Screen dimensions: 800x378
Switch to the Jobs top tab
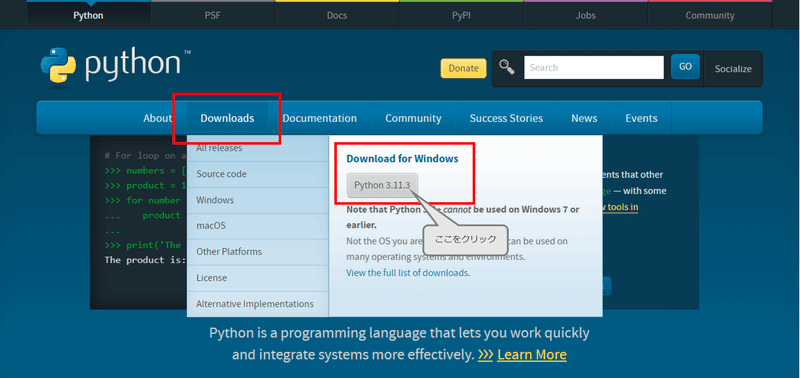click(x=585, y=15)
